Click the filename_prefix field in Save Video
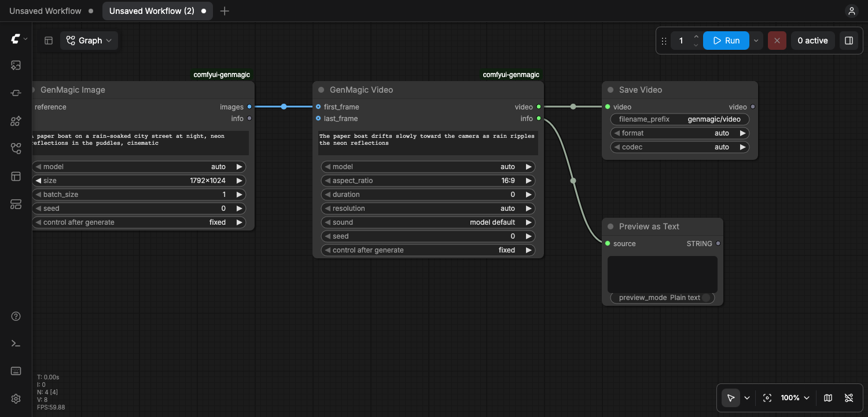The width and height of the screenshot is (868, 417). [x=680, y=119]
